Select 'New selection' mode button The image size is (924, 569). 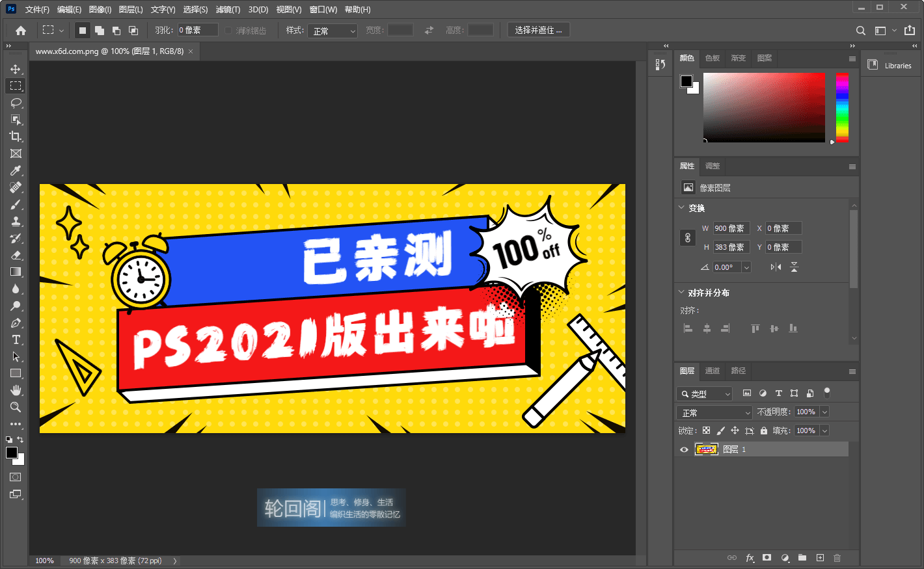coord(83,31)
